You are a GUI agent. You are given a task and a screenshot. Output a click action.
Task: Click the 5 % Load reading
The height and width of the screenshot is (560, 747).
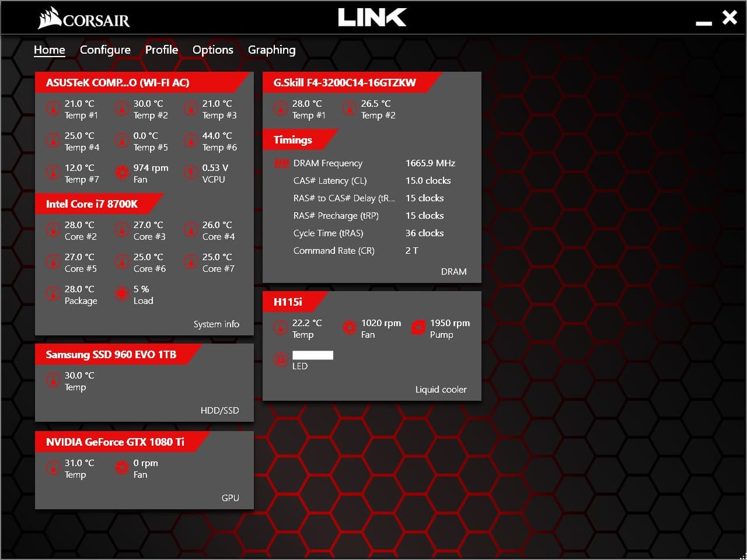tap(141, 289)
